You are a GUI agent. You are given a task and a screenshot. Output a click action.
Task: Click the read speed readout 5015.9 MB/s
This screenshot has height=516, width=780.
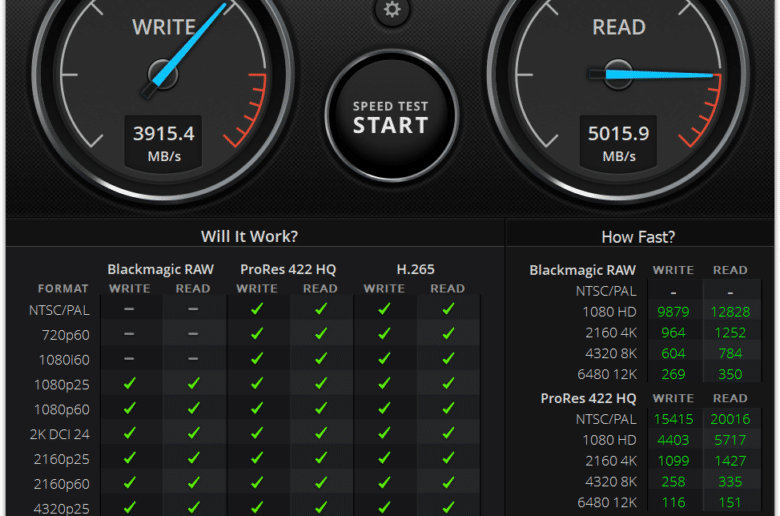tap(618, 143)
